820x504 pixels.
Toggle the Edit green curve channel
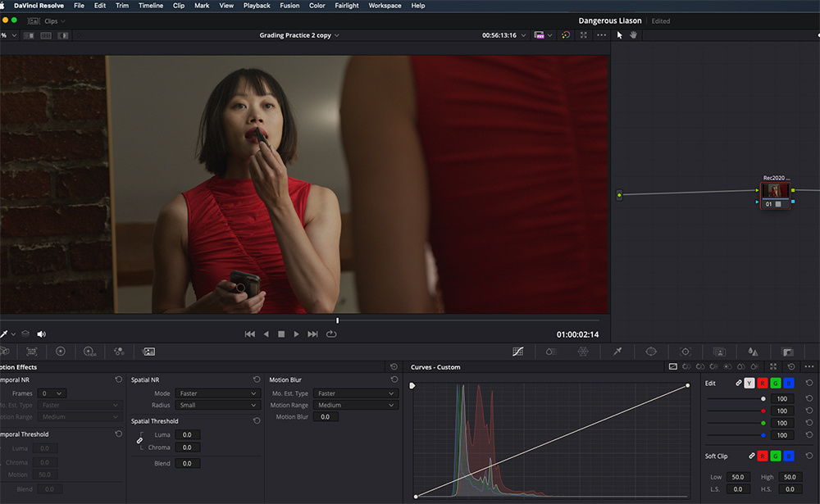[776, 384]
